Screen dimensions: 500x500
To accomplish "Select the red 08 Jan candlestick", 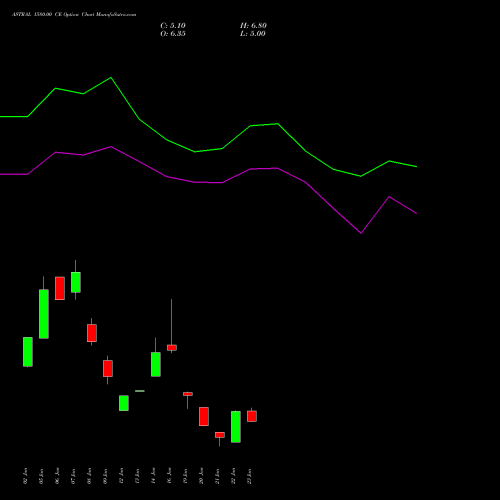I will tap(92, 333).
